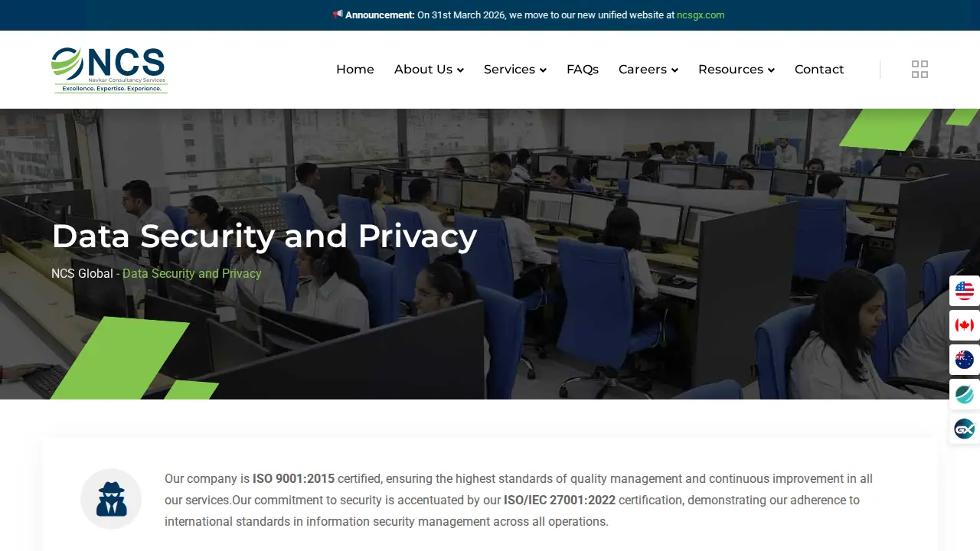The height and width of the screenshot is (551, 980).
Task: Click the GX logo side icon
Action: [x=965, y=429]
